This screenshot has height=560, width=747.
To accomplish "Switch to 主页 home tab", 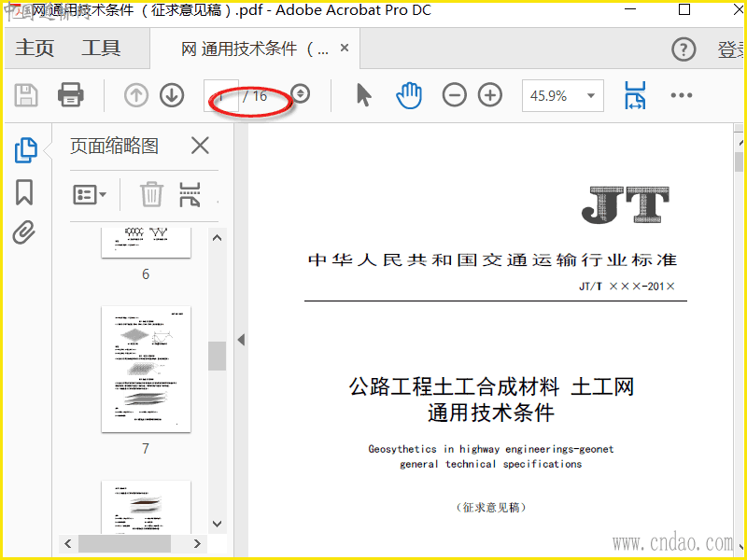I will click(35, 49).
